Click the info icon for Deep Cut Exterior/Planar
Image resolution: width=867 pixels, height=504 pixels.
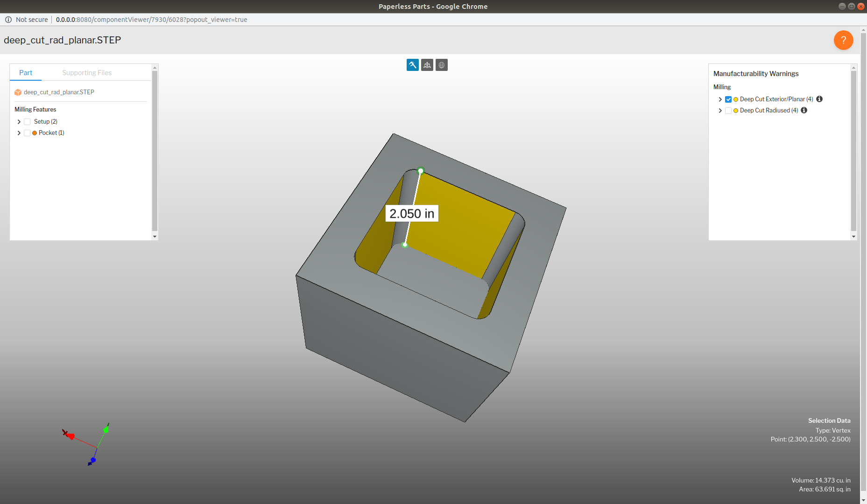(819, 99)
